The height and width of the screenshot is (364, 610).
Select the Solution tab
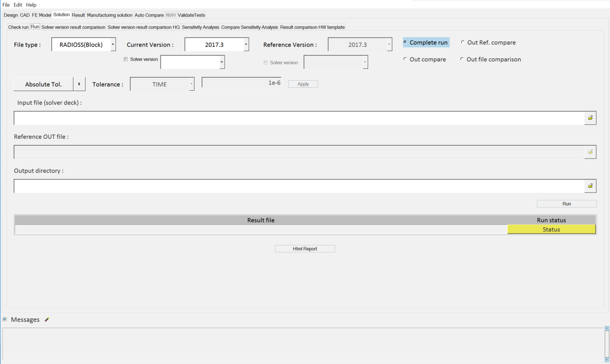[62, 15]
